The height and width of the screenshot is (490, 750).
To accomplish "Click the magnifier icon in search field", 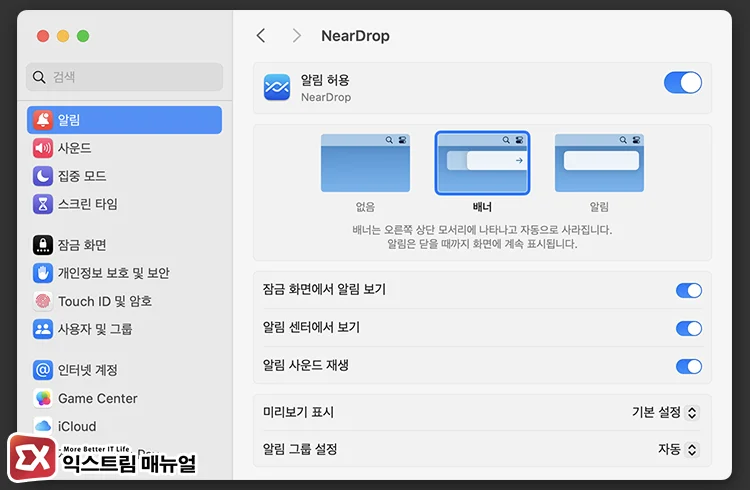I will point(39,77).
